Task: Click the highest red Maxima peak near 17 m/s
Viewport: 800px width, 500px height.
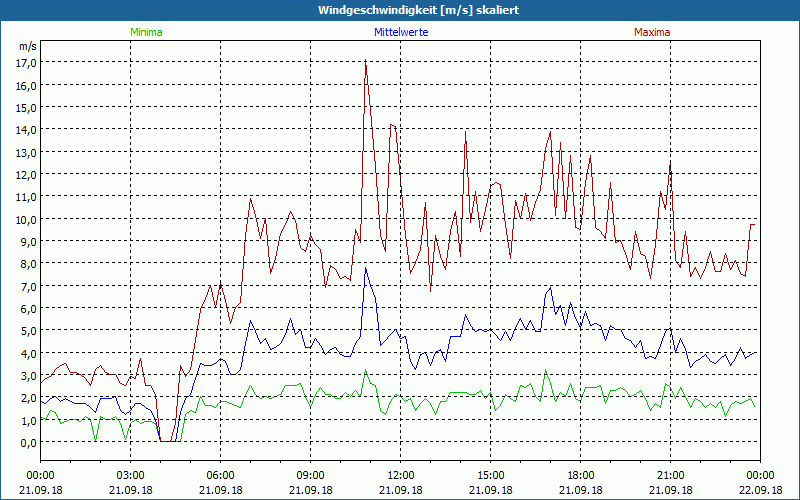Action: 366,62
